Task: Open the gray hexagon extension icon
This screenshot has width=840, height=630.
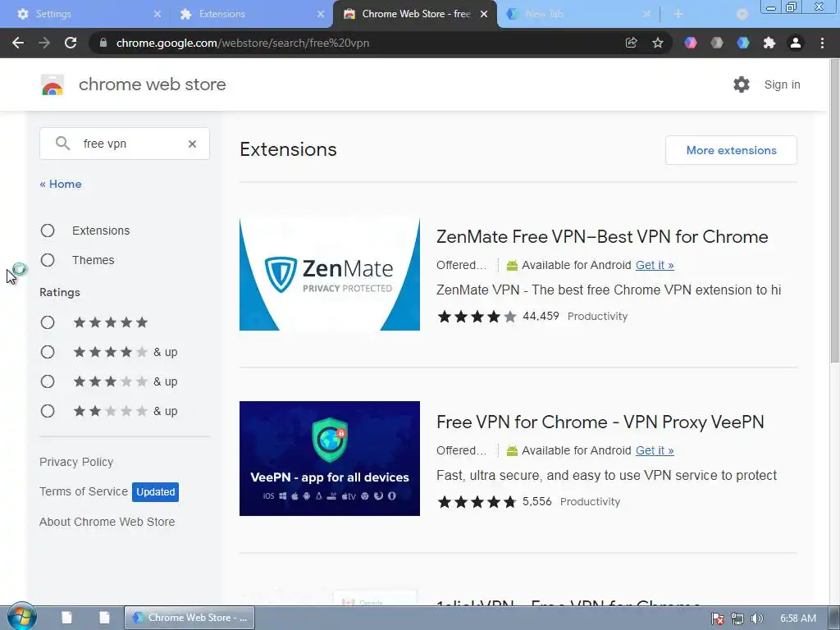Action: 717,43
